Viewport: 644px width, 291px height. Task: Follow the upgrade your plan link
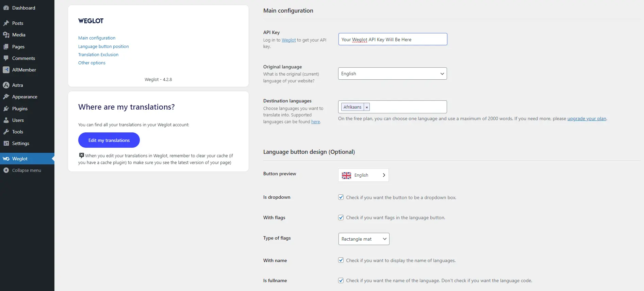[587, 118]
